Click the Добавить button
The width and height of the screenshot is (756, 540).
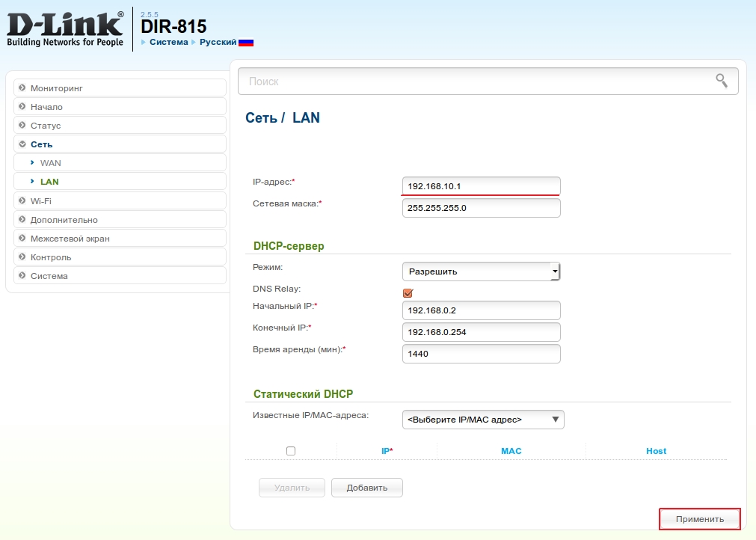click(367, 488)
